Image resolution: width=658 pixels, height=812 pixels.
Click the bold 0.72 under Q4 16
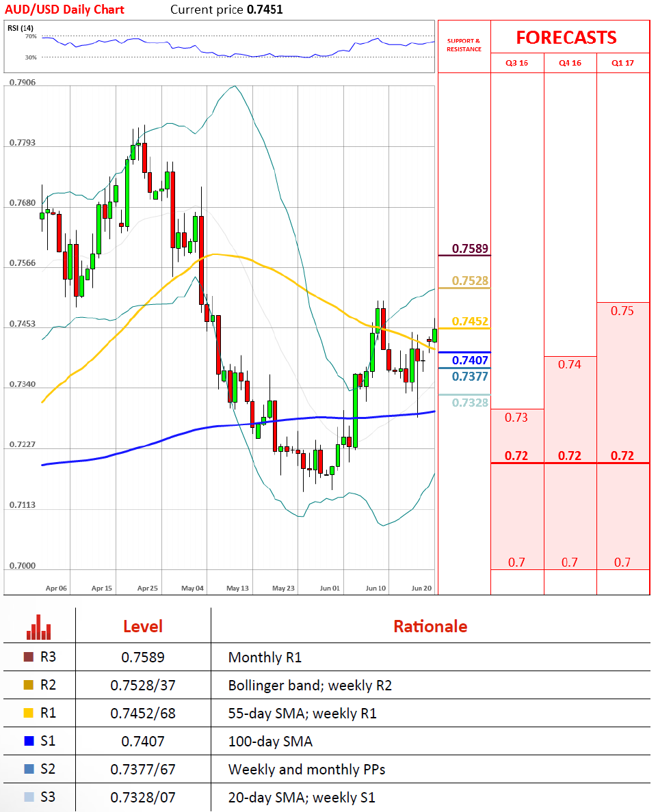569,456
